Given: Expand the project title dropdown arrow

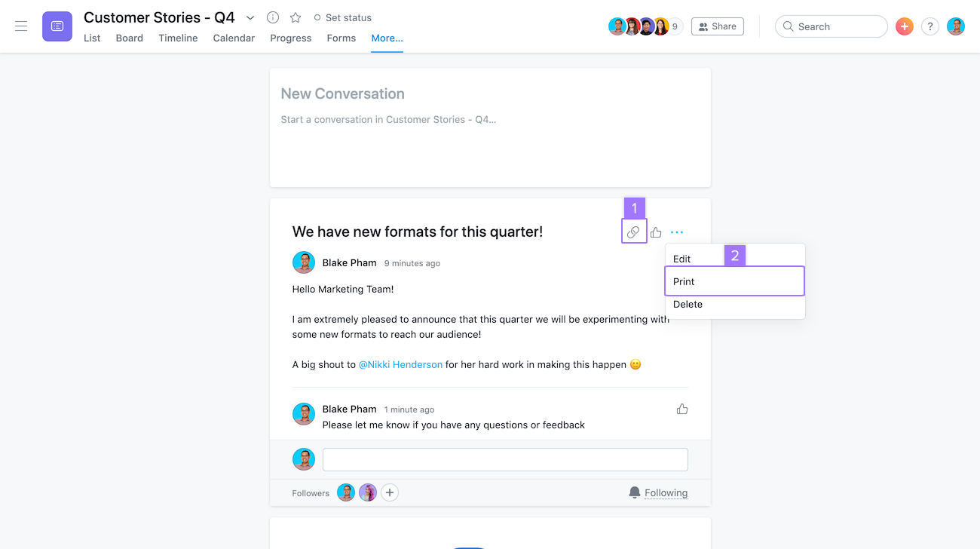Looking at the screenshot, I should coord(250,17).
